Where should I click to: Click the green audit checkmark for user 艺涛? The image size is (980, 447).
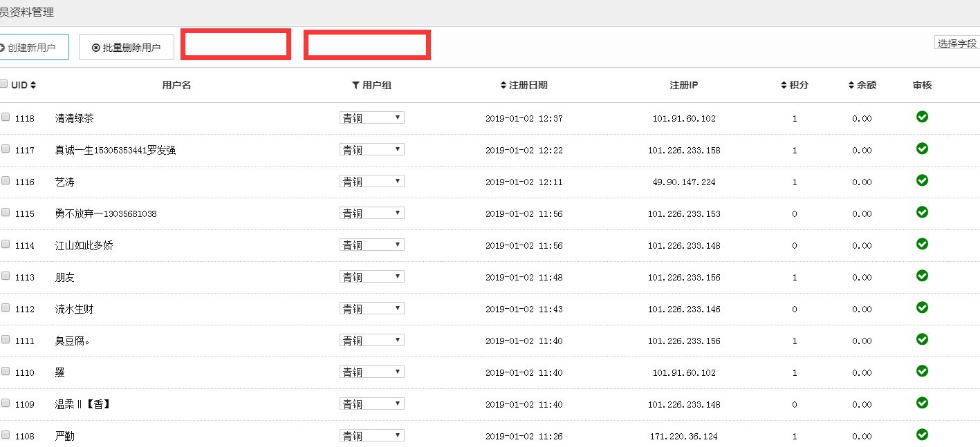922,180
